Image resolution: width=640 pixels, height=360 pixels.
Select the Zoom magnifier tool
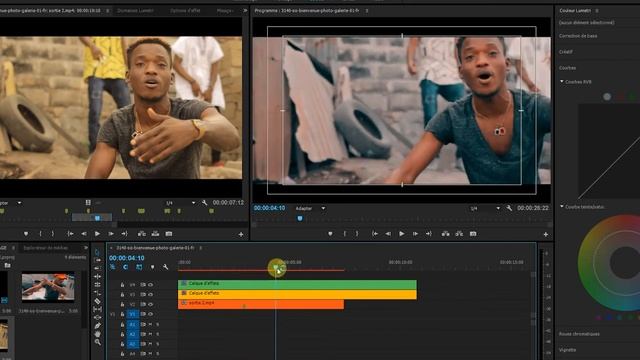point(97,342)
